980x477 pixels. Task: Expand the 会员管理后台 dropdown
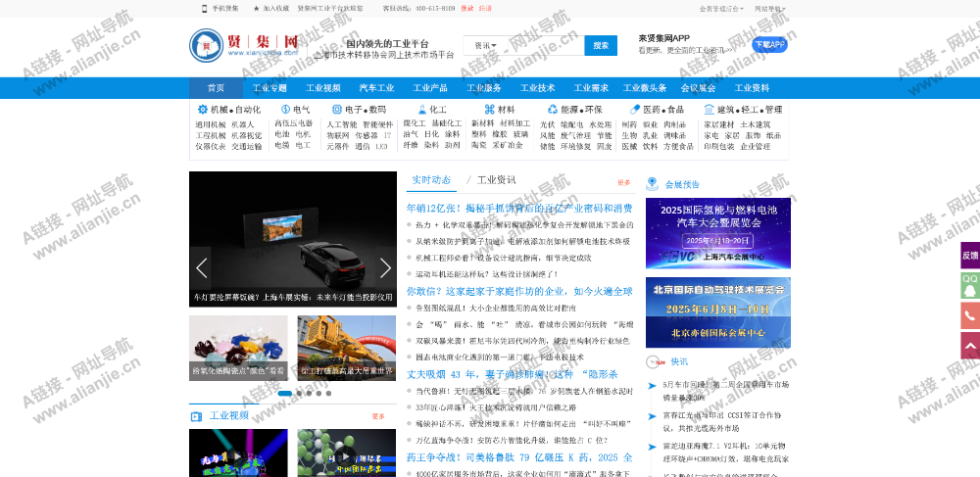(721, 9)
